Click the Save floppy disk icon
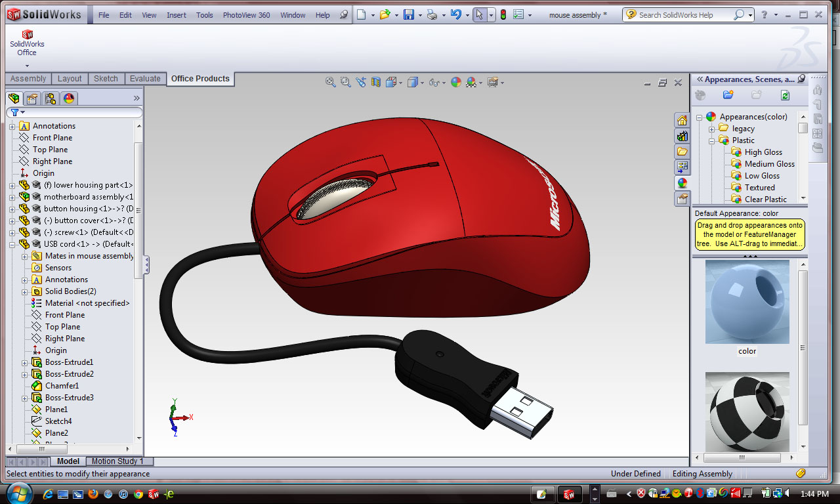Viewport: 840px width, 504px height. pos(409,14)
